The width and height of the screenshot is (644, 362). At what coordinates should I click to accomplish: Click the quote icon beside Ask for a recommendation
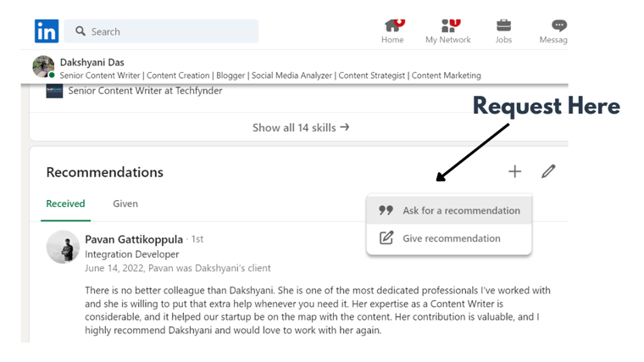[386, 210]
